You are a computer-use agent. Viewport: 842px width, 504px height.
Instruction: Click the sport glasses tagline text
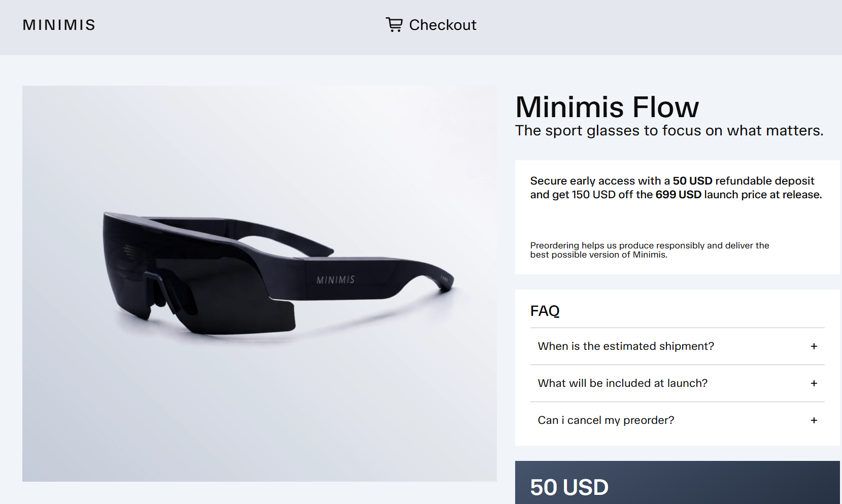click(669, 131)
